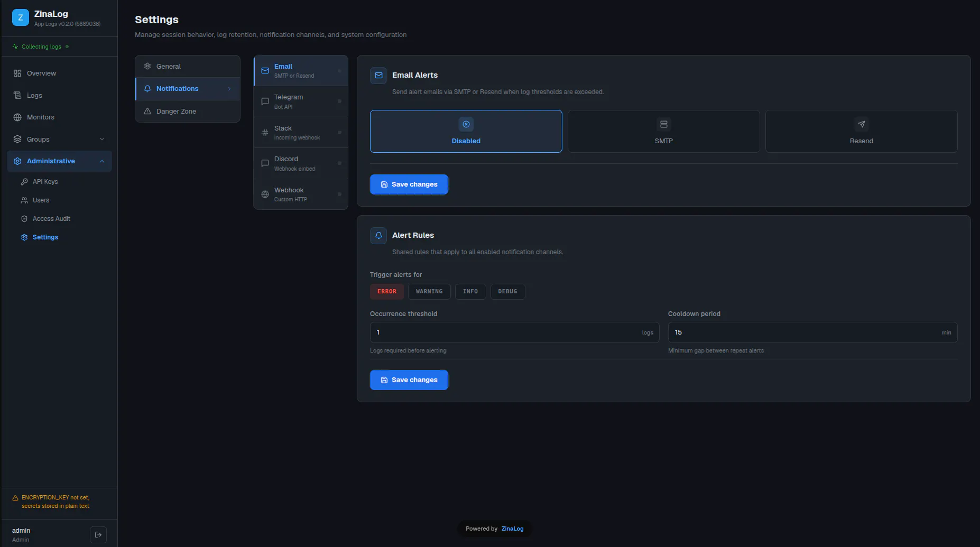Image resolution: width=980 pixels, height=547 pixels.
Task: Click the Discord message icon
Action: pyautogui.click(x=265, y=163)
